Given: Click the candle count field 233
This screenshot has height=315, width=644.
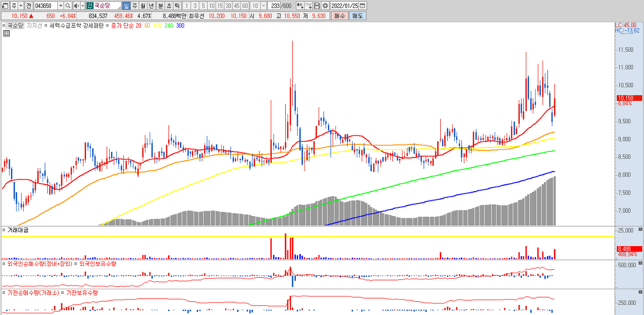Looking at the screenshot, I should click(x=274, y=6).
